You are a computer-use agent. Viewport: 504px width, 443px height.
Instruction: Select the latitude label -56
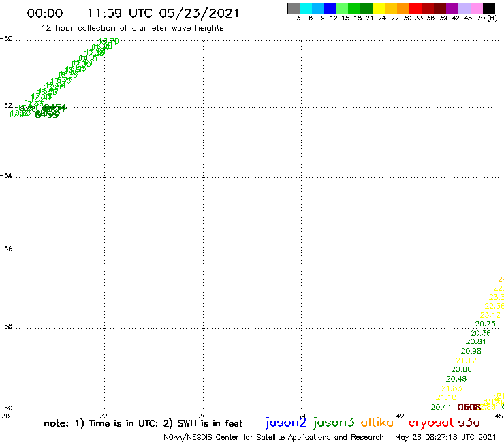(x=6, y=249)
